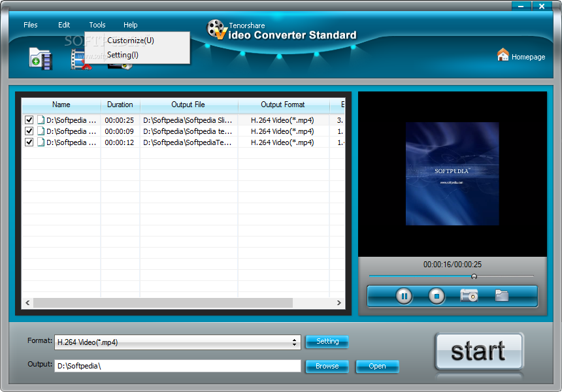Click file icon of the 00:00:09 row
Image resolution: width=562 pixels, height=392 pixels.
pyautogui.click(x=41, y=131)
